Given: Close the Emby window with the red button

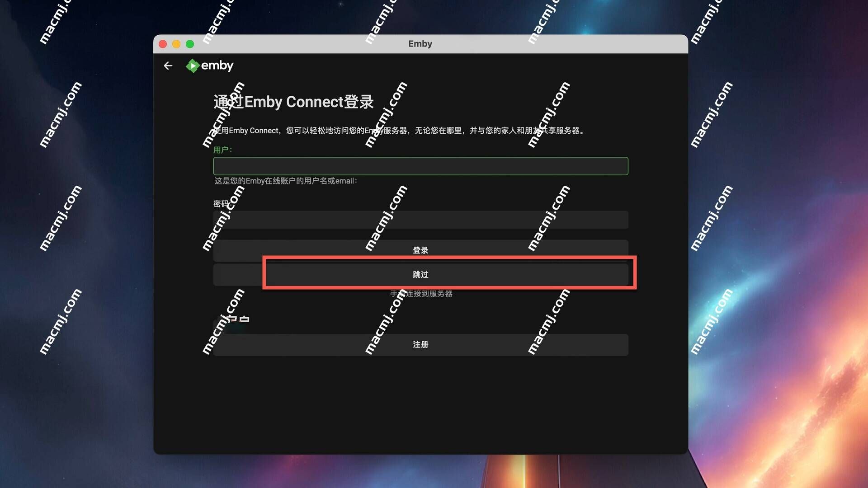Looking at the screenshot, I should pos(163,44).
